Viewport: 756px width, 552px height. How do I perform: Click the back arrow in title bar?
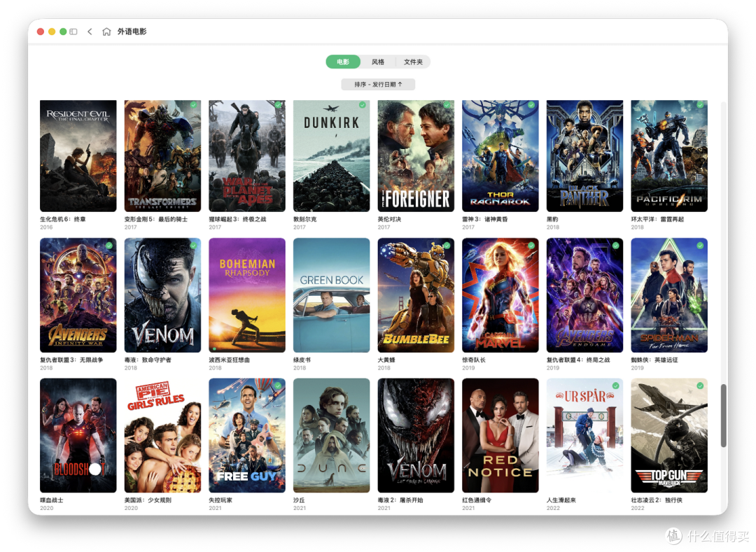pos(90,31)
